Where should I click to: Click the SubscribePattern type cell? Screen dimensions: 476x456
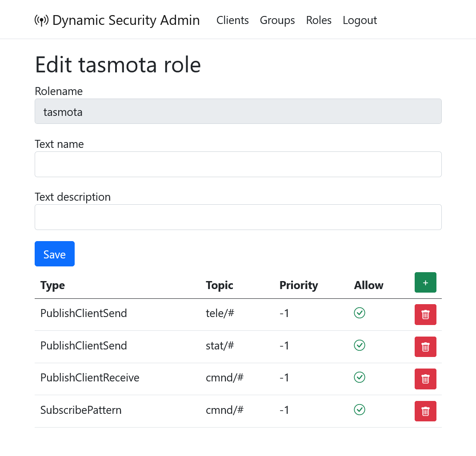point(81,410)
